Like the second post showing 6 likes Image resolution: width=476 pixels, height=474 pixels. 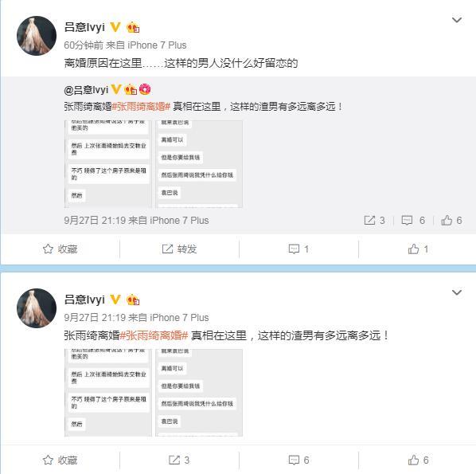click(x=418, y=460)
